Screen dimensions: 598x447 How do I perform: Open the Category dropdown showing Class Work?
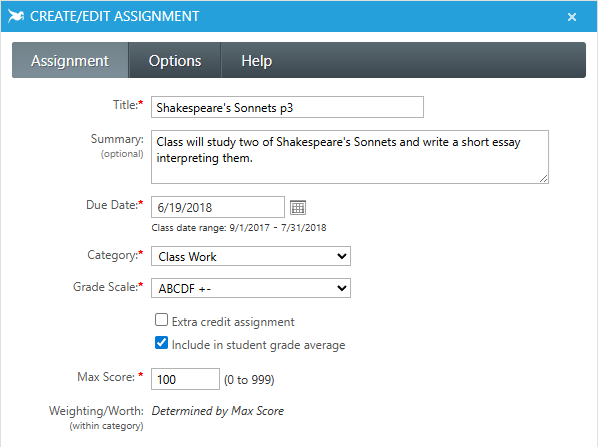[251, 256]
